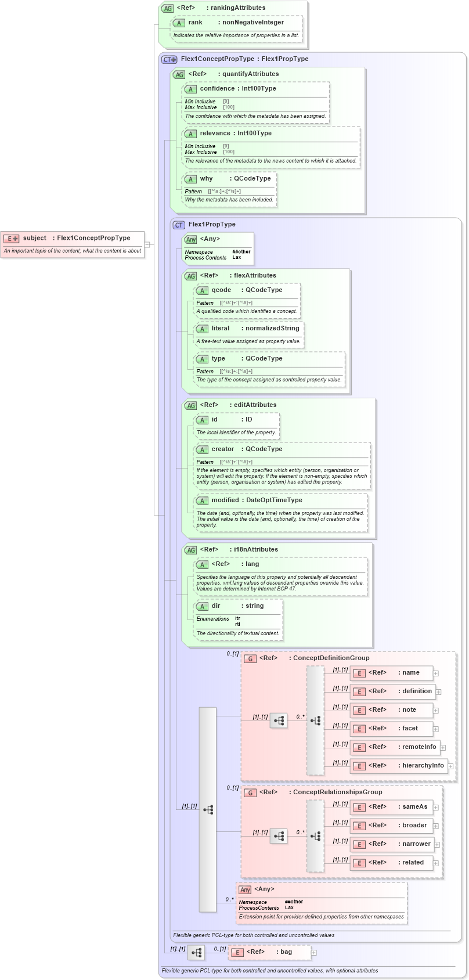Click the choice icon inside ConceptRelationshipsGroup

click(x=315, y=836)
